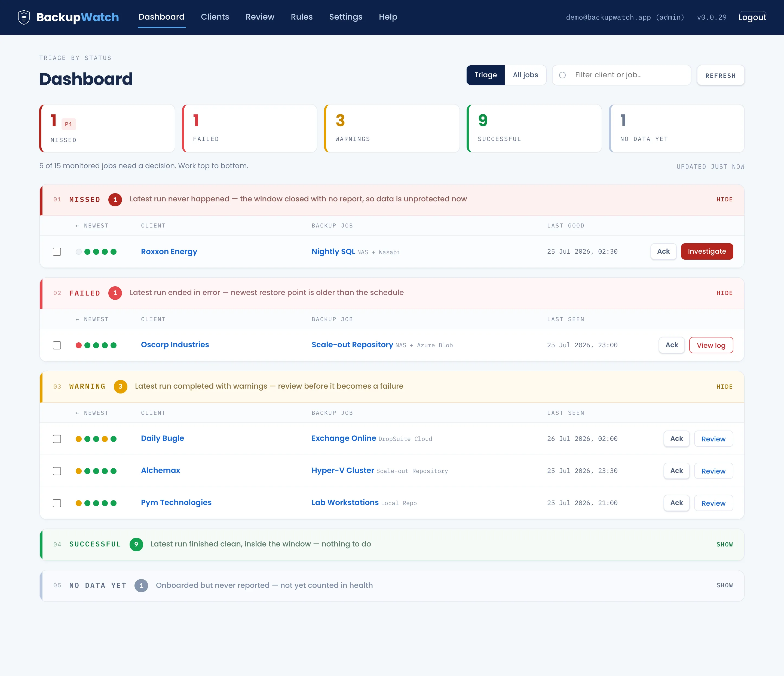Screen dimensions: 784x676
Task: Click the run history dots for Roxxon Energy
Action: [x=96, y=251]
